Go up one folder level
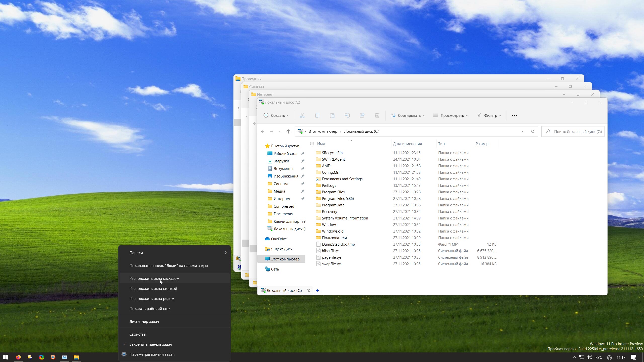The image size is (644, 362). click(288, 131)
